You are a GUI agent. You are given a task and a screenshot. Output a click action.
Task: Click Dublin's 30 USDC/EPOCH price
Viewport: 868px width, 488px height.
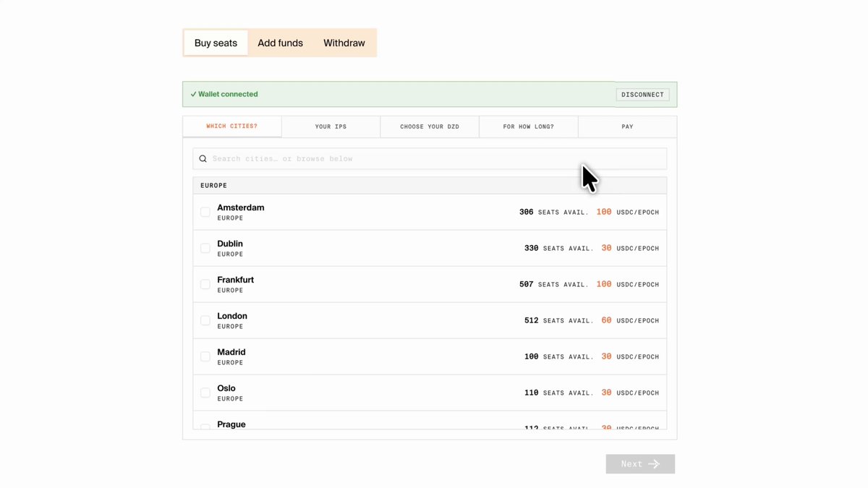(630, 249)
